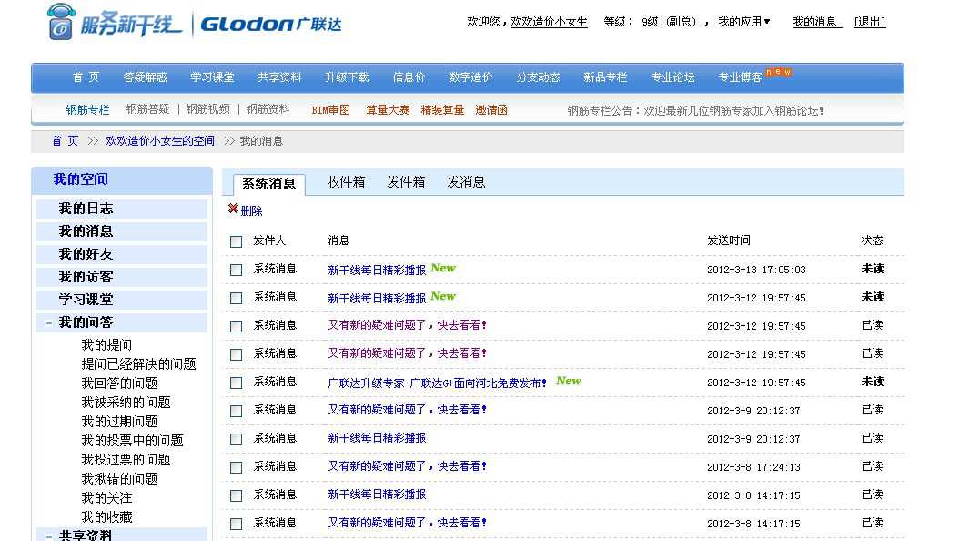Open 专业论坛 in navigation bar
The width and height of the screenshot is (980, 541).
point(672,77)
